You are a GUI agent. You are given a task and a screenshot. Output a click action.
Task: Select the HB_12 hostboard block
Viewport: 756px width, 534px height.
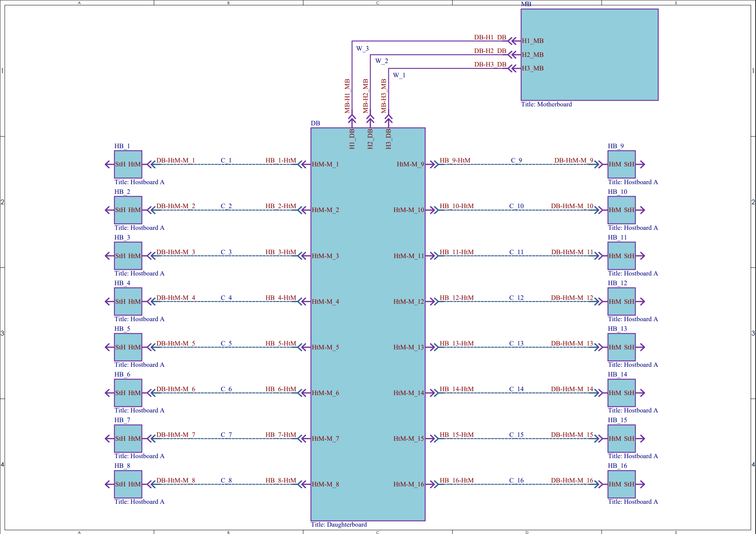click(621, 310)
